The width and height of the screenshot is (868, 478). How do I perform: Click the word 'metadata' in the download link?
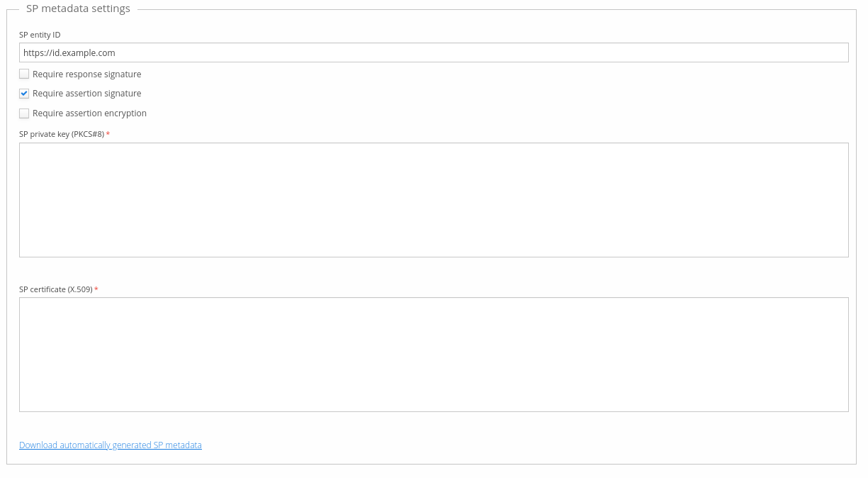click(x=184, y=445)
